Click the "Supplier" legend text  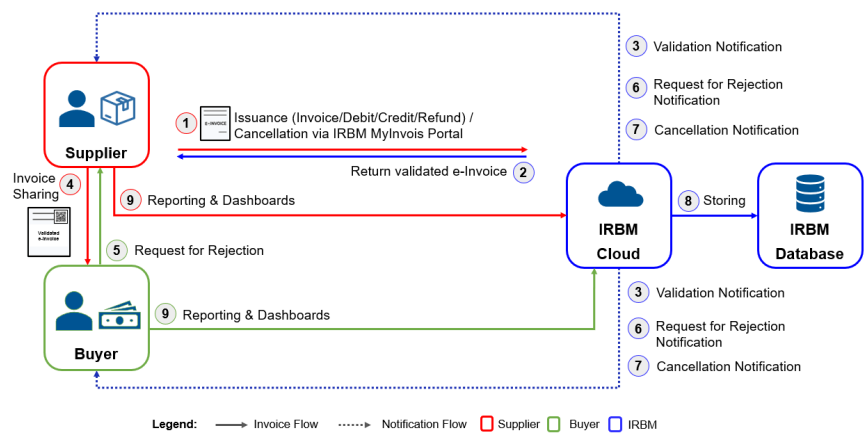click(x=519, y=425)
